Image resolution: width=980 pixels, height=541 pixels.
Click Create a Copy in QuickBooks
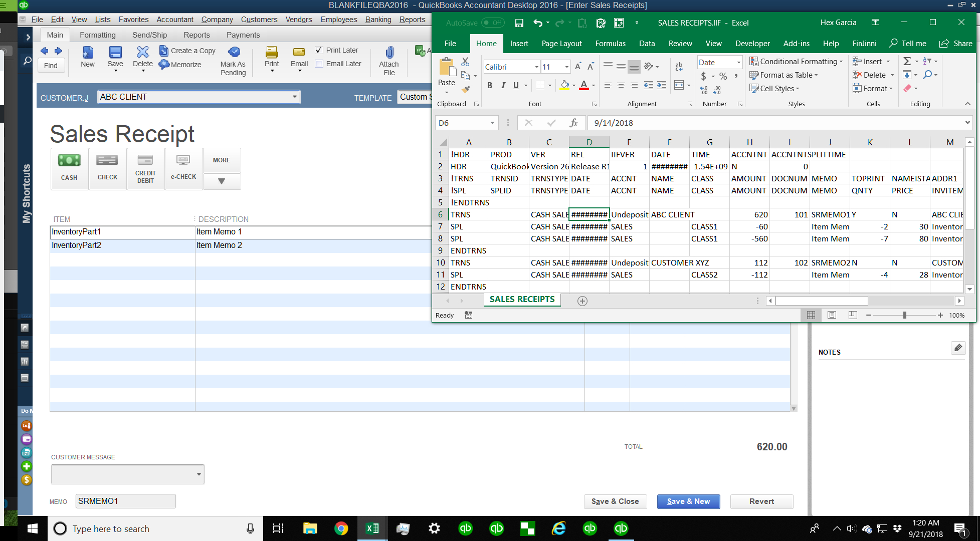(187, 51)
